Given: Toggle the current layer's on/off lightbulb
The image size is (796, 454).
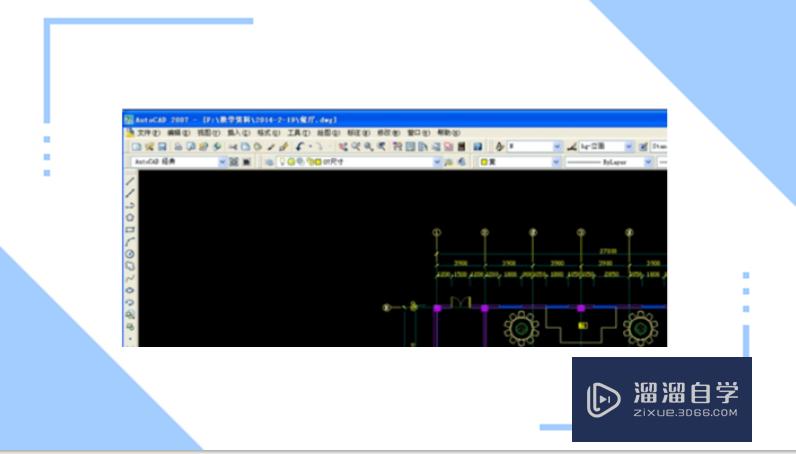Looking at the screenshot, I should click(283, 162).
